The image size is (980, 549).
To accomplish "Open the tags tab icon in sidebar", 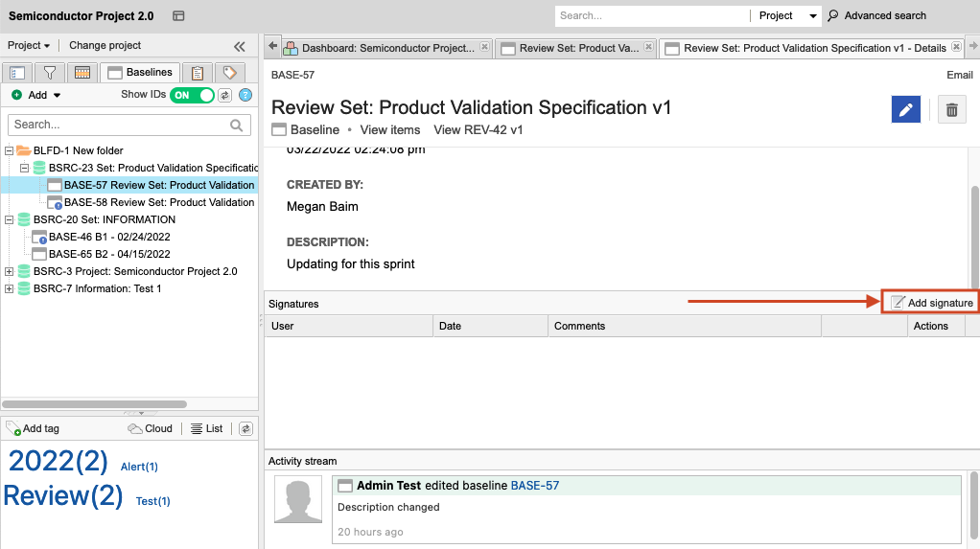I will click(x=229, y=73).
